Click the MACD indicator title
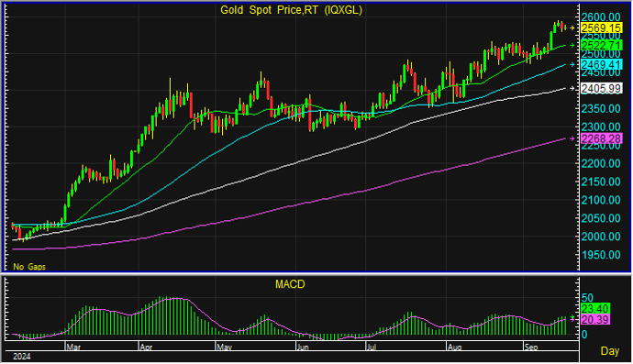Screen dimensions: 633x364 coord(290,284)
